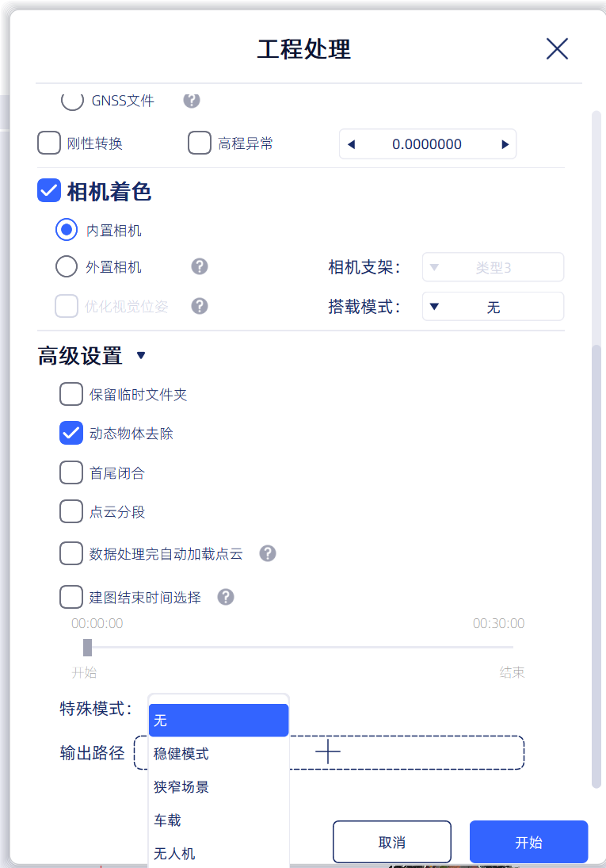Decrease 高程异常 value with left arrow

[351, 144]
